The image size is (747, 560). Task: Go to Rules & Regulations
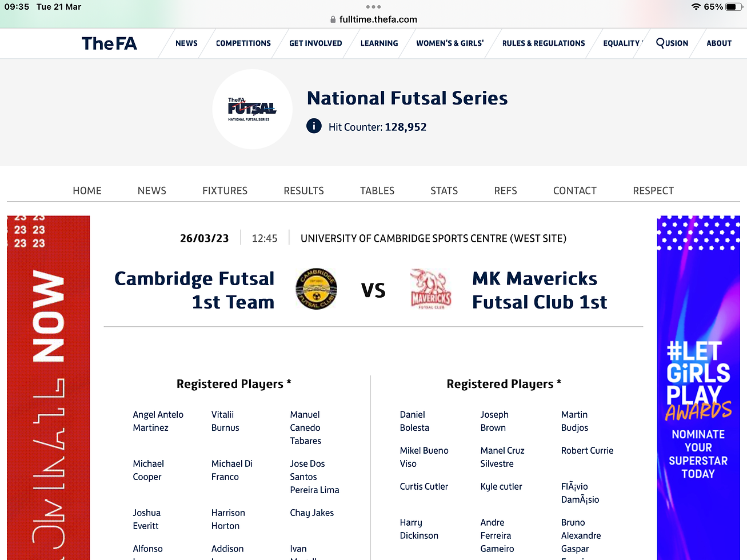[x=544, y=43]
